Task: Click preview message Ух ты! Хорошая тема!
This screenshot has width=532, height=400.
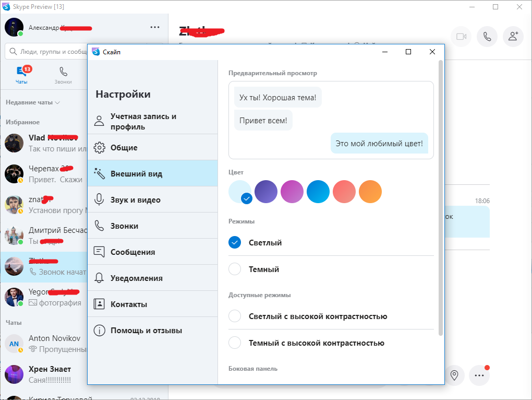Action: (277, 98)
